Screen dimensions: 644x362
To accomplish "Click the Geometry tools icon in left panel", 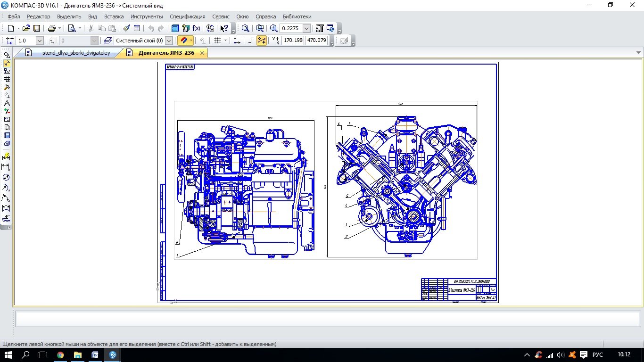I will (x=7, y=55).
